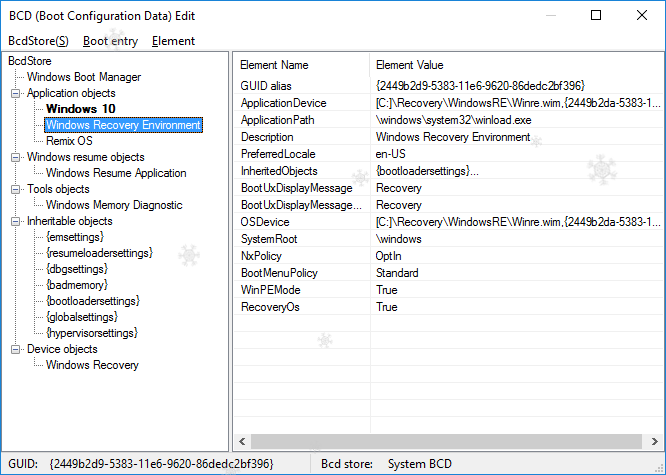Select the {dbgsettings} object
Viewport: 666px width, 475px height.
77,269
